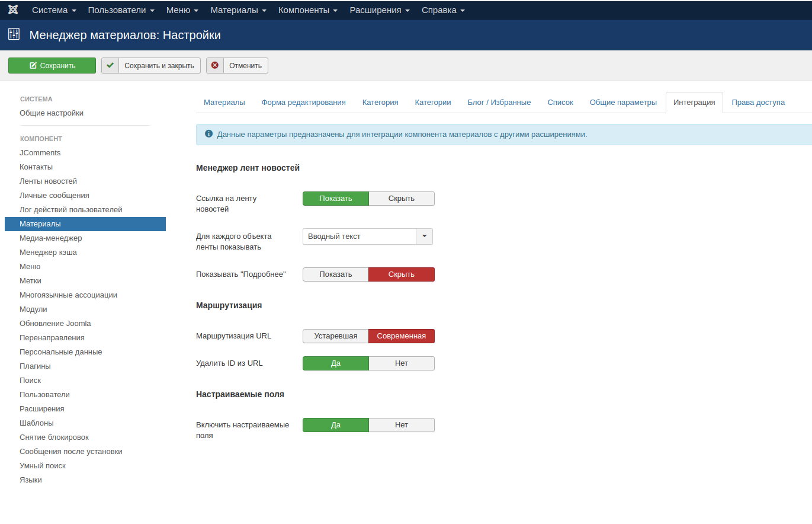Switch "Подробнее" option to Показать
812x524 pixels.
(x=335, y=274)
